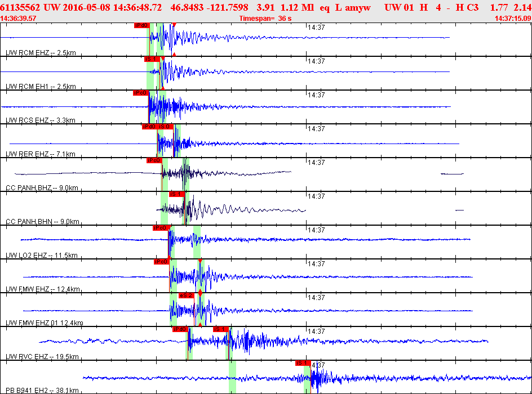This screenshot has height=394, width=532.
Task: Select the iPc0 pick on PANH BHZ
Action: 154,160
